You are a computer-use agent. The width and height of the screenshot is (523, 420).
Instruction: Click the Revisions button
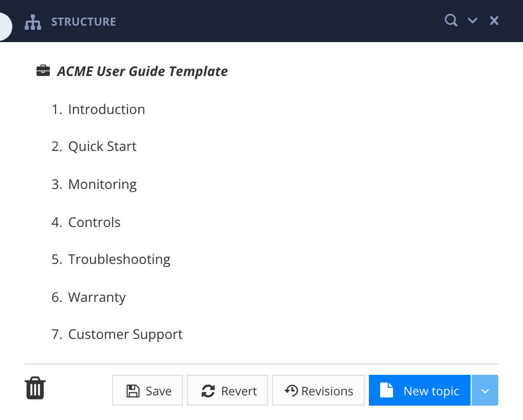coord(319,391)
